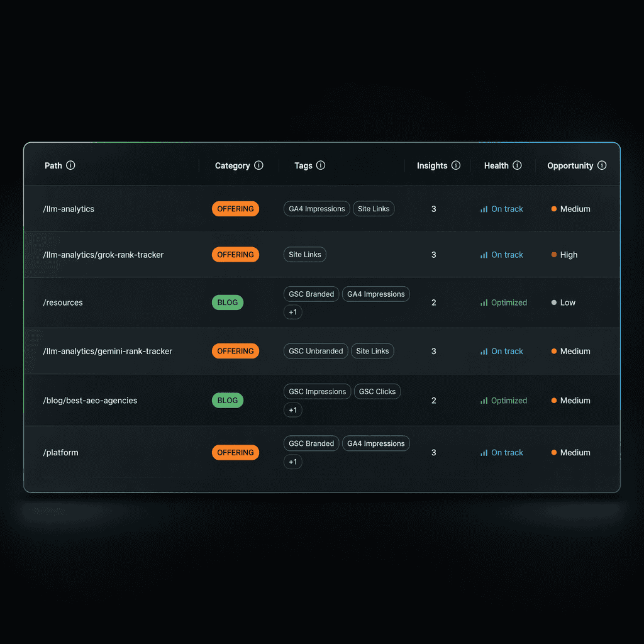
Task: Sort by the Path column header
Action: tap(53, 165)
